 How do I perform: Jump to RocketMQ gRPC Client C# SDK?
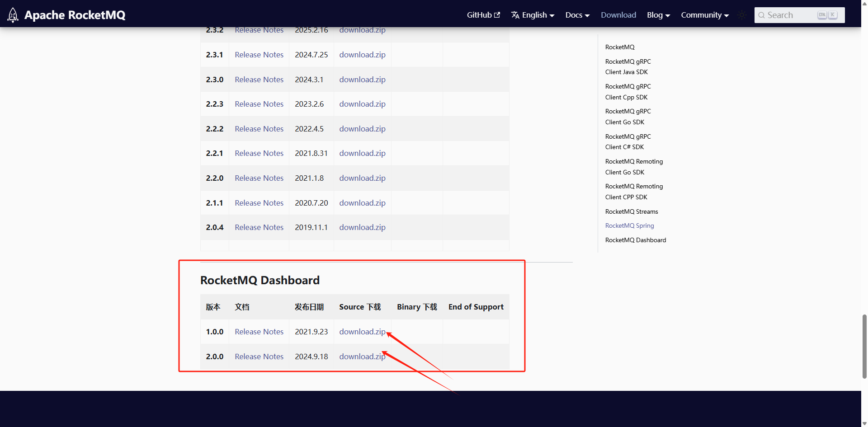tap(628, 141)
